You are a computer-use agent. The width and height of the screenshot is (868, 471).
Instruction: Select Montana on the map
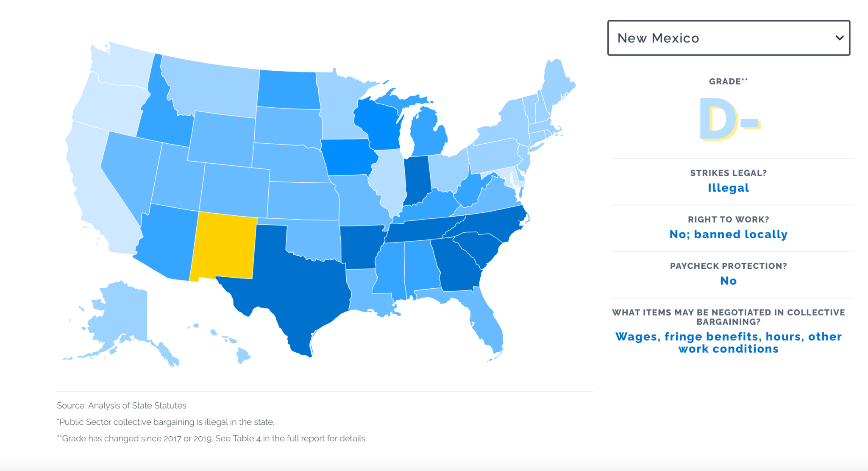[212, 87]
